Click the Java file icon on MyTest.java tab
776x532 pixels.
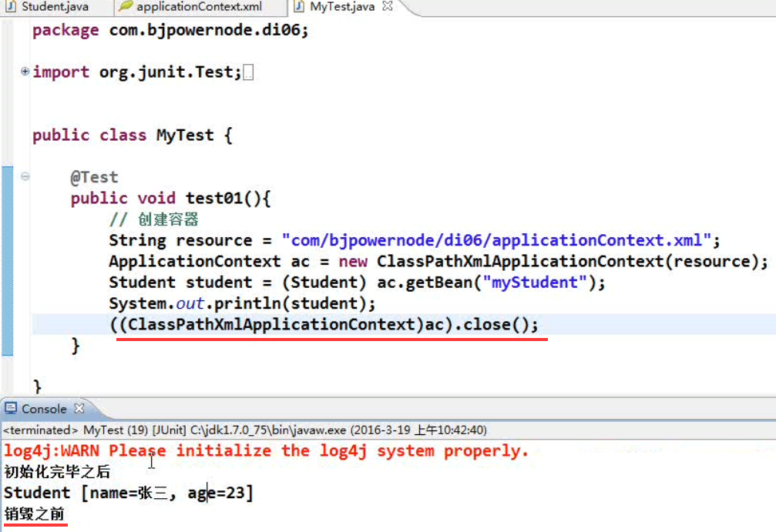pos(298,6)
